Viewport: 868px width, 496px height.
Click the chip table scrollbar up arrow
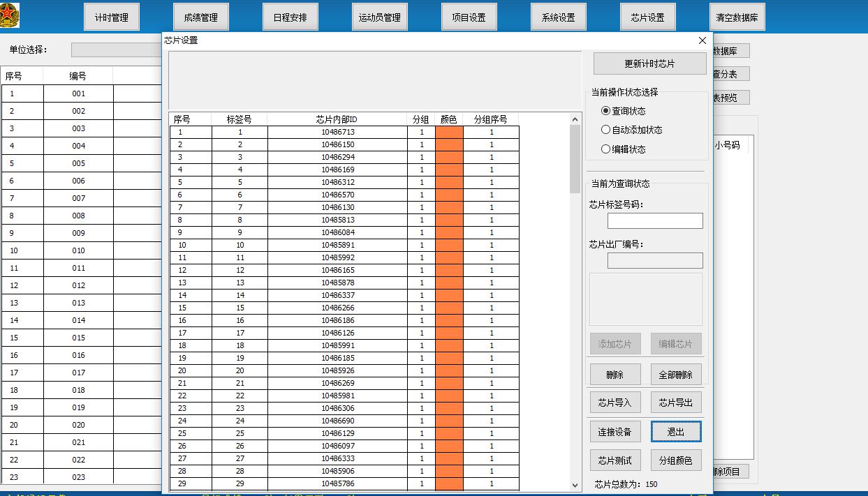pyautogui.click(x=575, y=119)
